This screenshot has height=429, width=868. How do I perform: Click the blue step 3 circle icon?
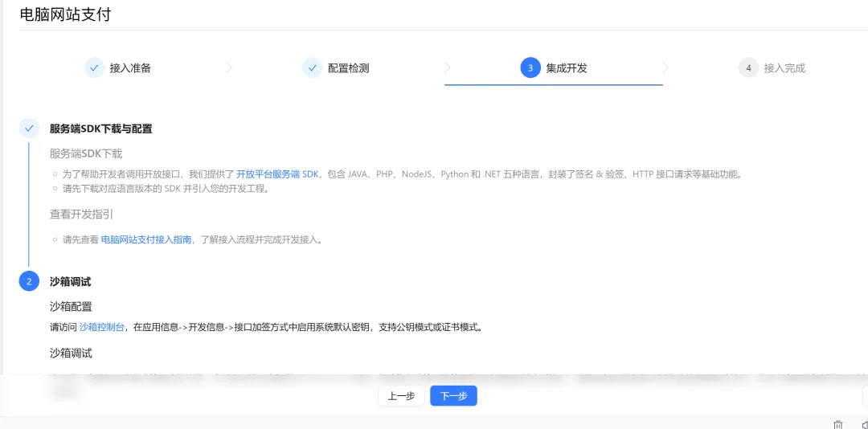pyautogui.click(x=530, y=68)
